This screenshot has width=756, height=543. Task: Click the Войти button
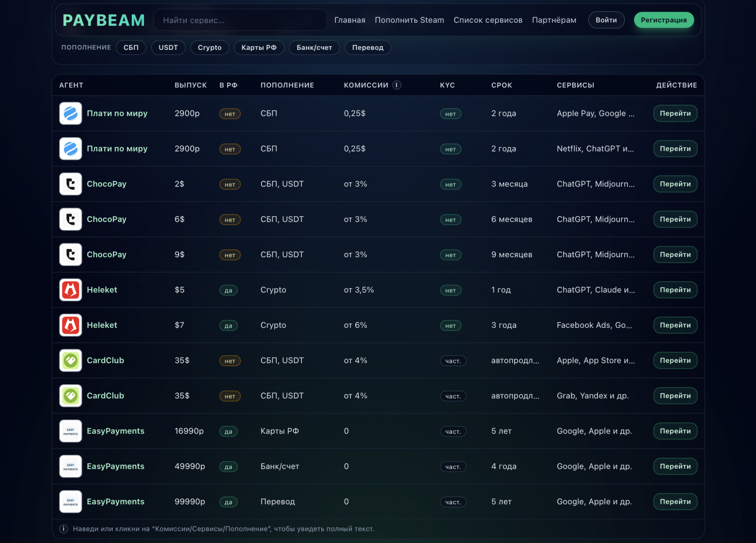coord(606,20)
